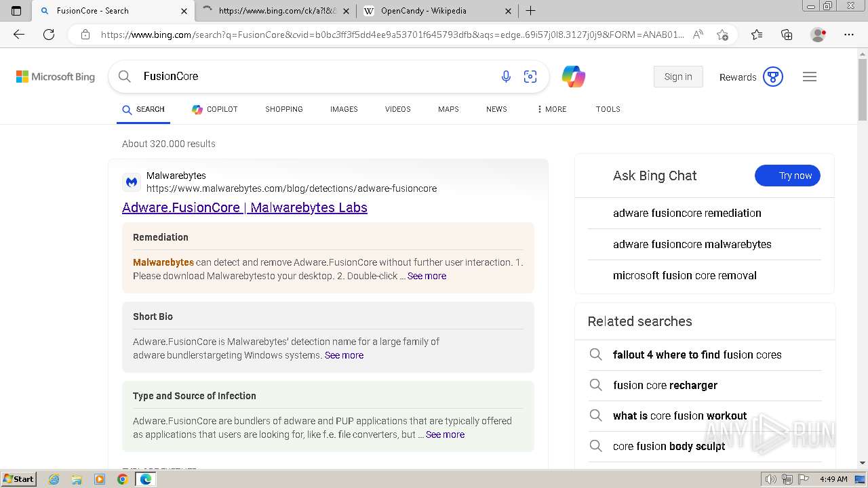Viewport: 868px width, 488px height.
Task: Switch to the loading bing.com/ck tab
Action: [x=276, y=11]
